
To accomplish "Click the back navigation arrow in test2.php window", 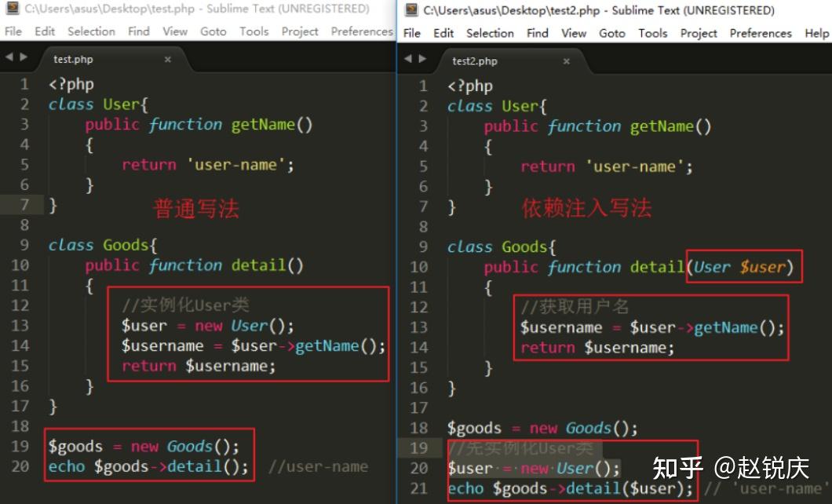I will tap(407, 58).
